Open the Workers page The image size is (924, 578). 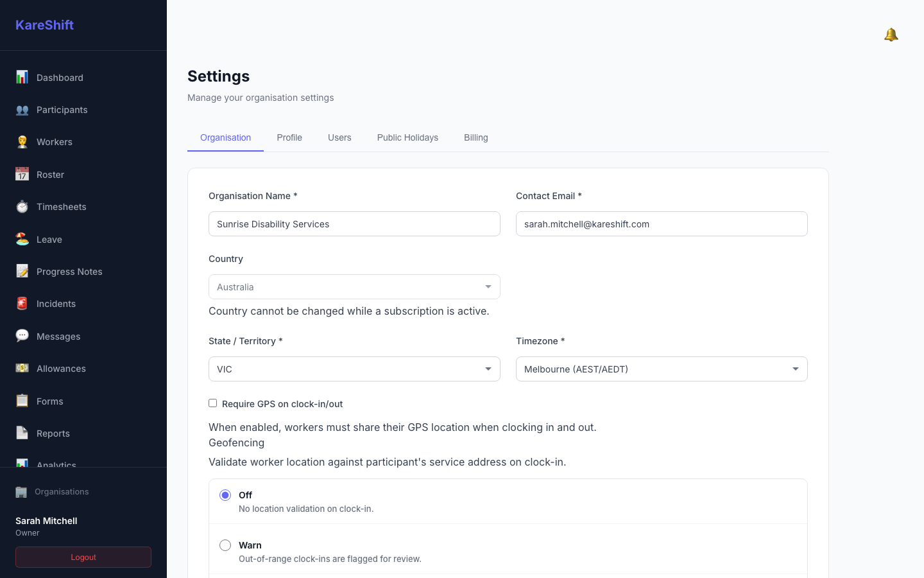click(x=83, y=142)
